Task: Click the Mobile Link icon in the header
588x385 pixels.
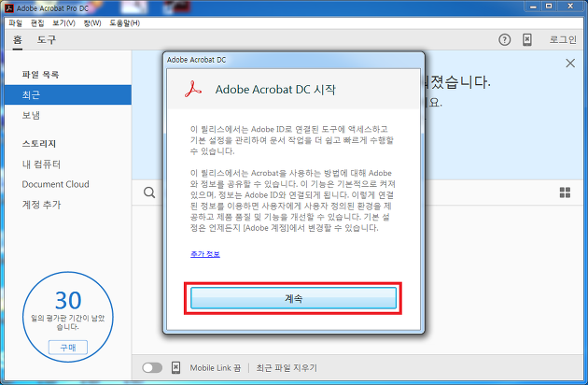Action: click(527, 39)
